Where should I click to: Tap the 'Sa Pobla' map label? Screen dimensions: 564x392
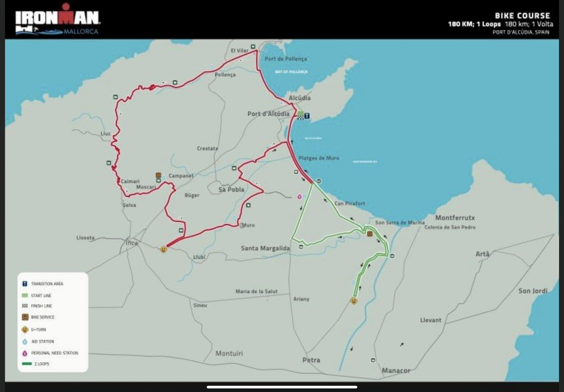[x=231, y=190]
